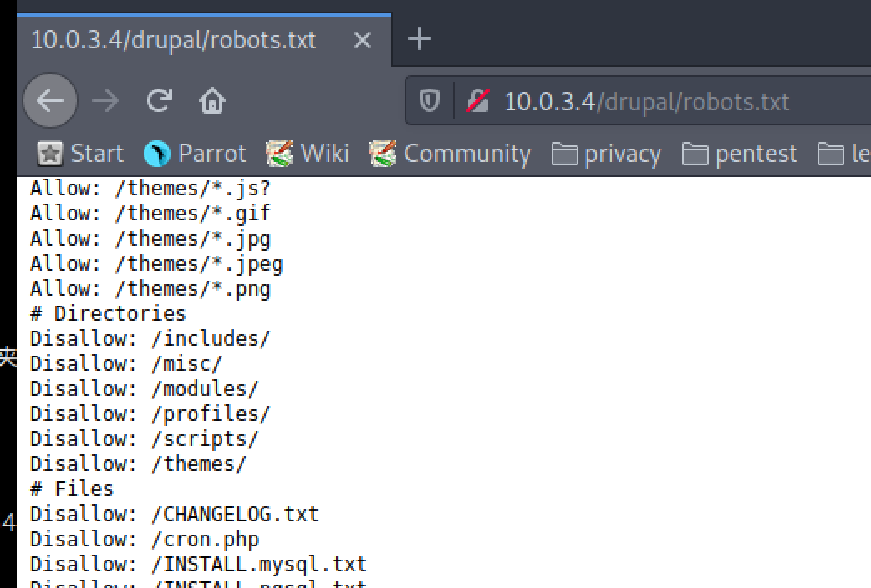Expand the privacy bookmarks folder
This screenshot has height=588, width=871.
[x=606, y=154]
